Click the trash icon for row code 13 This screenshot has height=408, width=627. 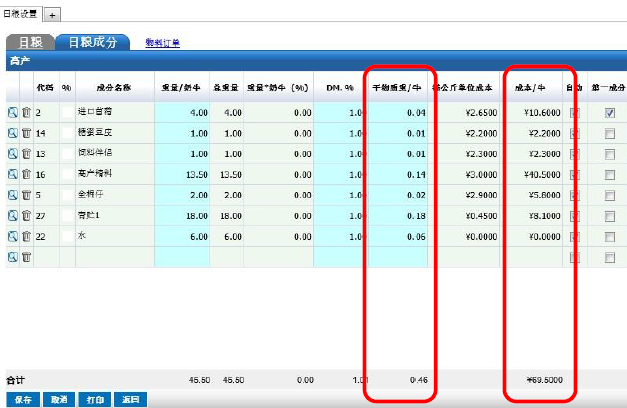tap(27, 154)
